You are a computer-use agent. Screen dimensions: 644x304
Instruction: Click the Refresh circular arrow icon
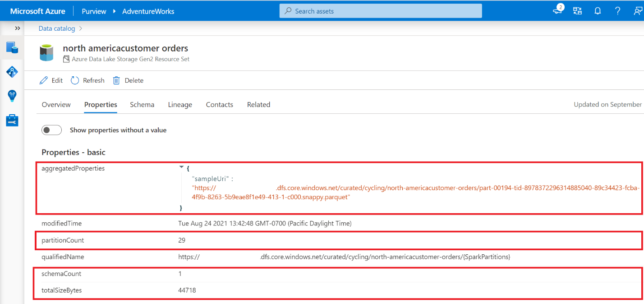pyautogui.click(x=75, y=80)
